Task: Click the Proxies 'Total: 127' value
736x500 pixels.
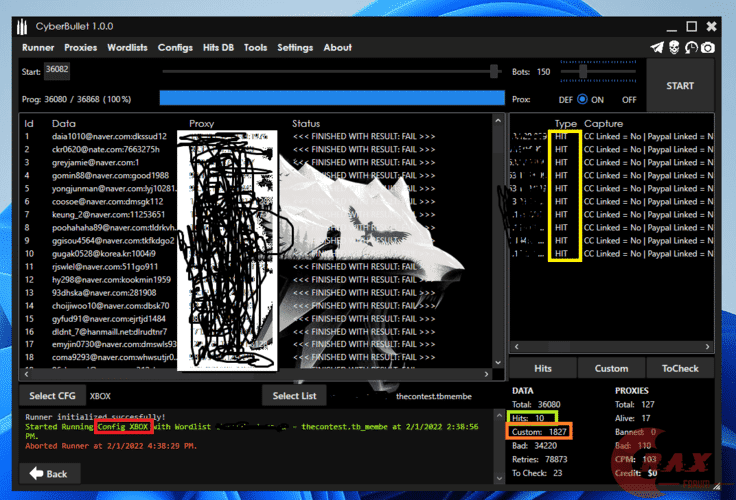Action: click(x=635, y=404)
